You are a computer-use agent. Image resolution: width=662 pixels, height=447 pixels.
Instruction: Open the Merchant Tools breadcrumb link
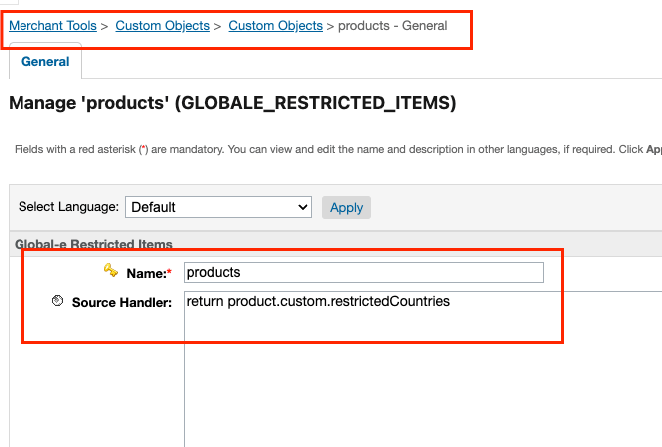coord(53,26)
